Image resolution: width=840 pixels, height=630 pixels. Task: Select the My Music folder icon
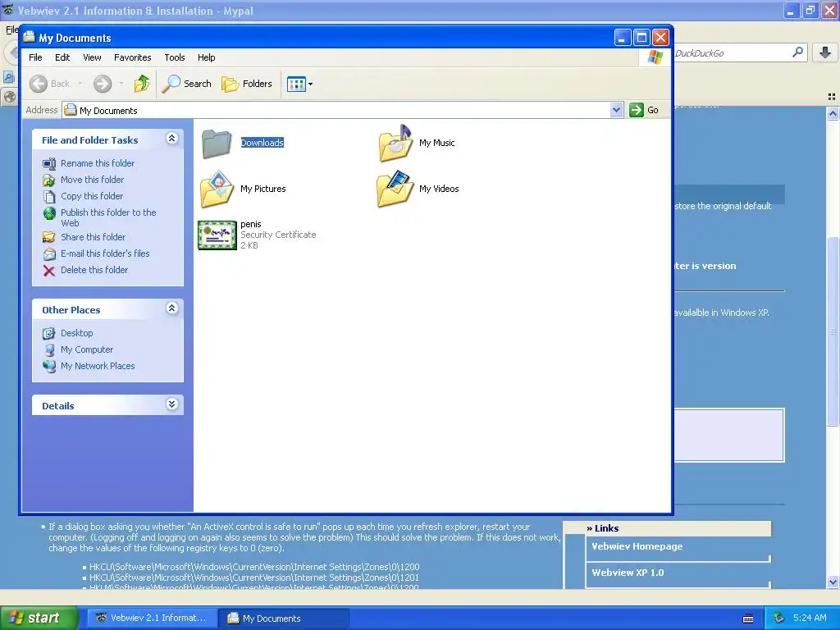coord(395,143)
